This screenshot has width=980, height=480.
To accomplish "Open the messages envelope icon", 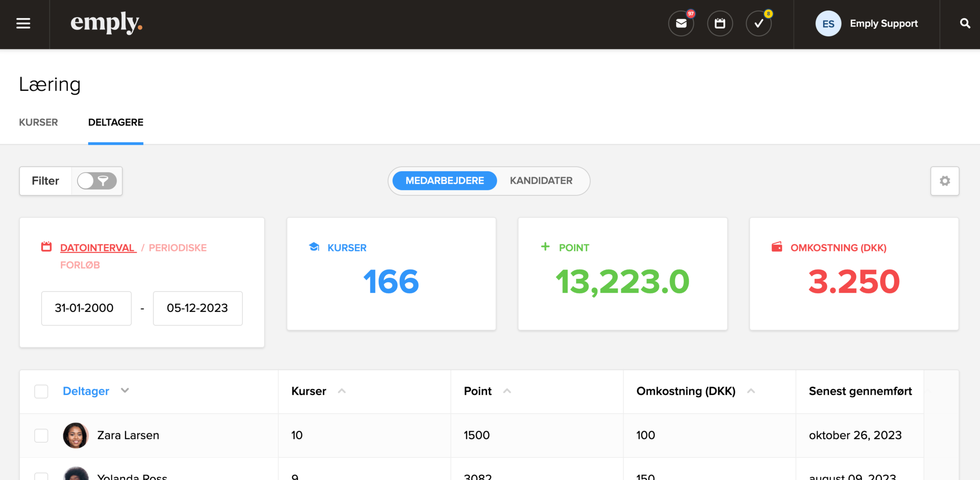I will [681, 23].
